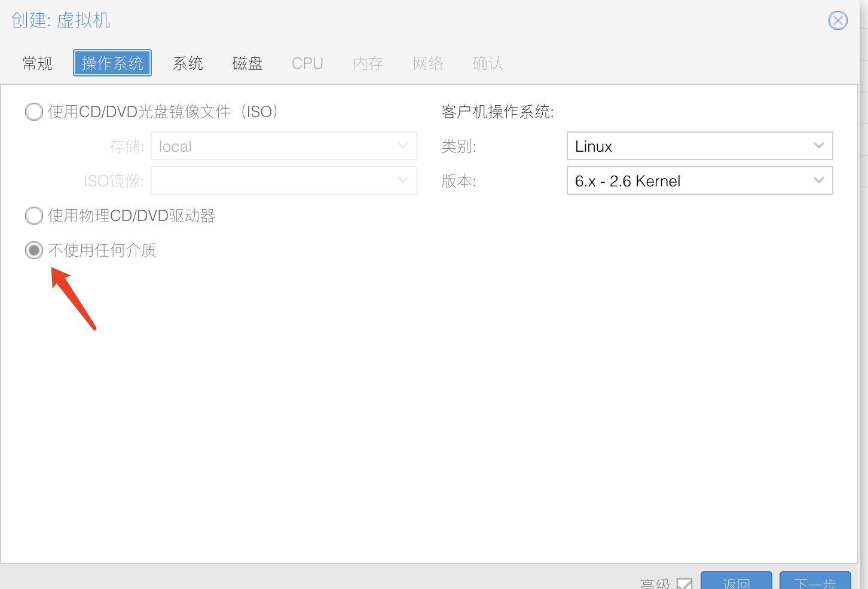Open the 内存 tab
Viewport: 868px width, 589px height.
pos(368,63)
